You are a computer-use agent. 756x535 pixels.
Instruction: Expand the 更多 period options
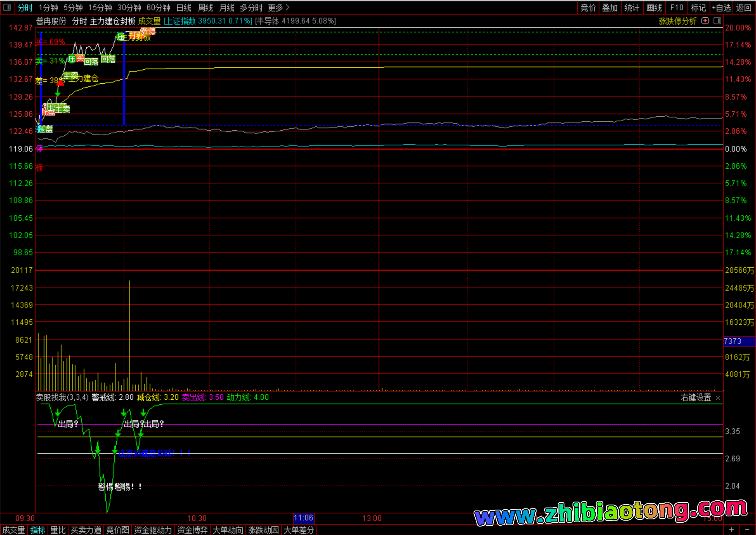pos(278,8)
